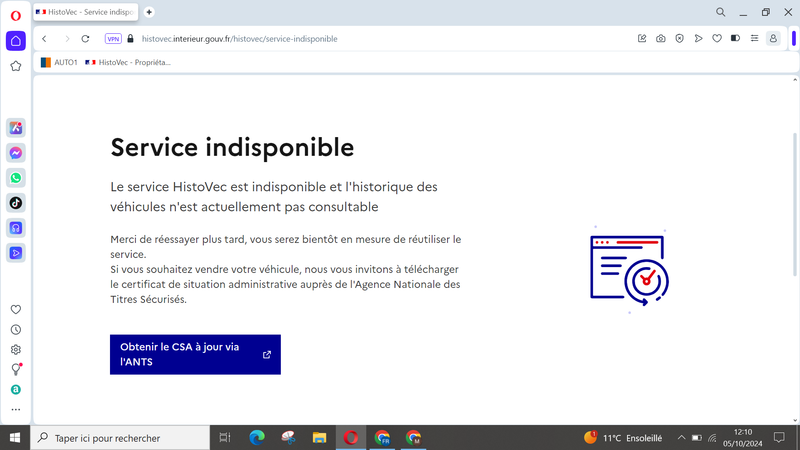Open File Explorer from the taskbar
Image resolution: width=800 pixels, height=450 pixels.
319,438
